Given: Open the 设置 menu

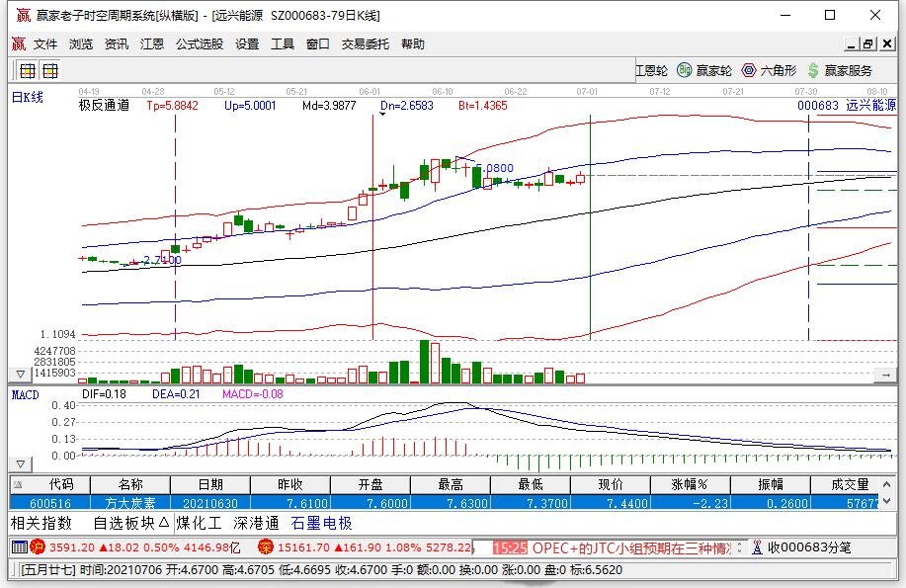Looking at the screenshot, I should click(247, 43).
